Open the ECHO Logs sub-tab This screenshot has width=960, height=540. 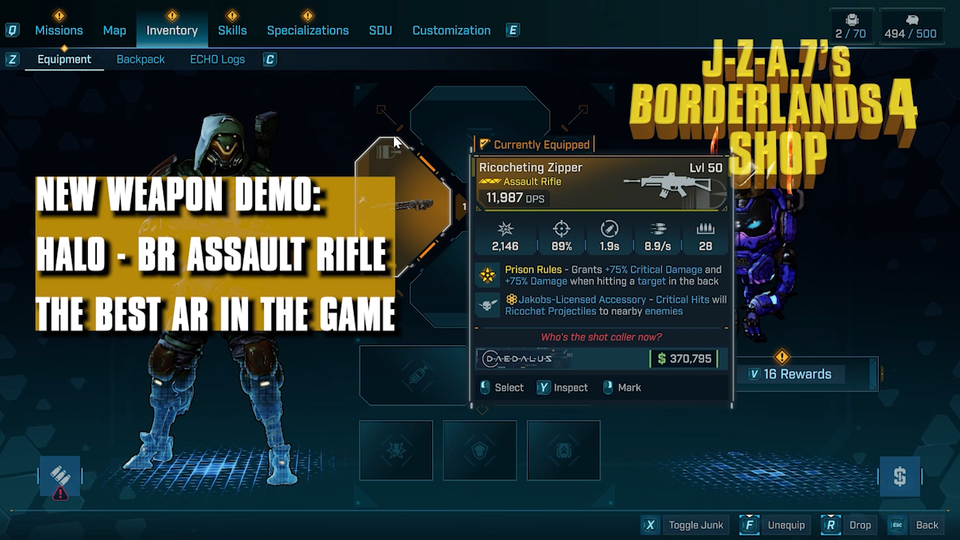click(217, 59)
